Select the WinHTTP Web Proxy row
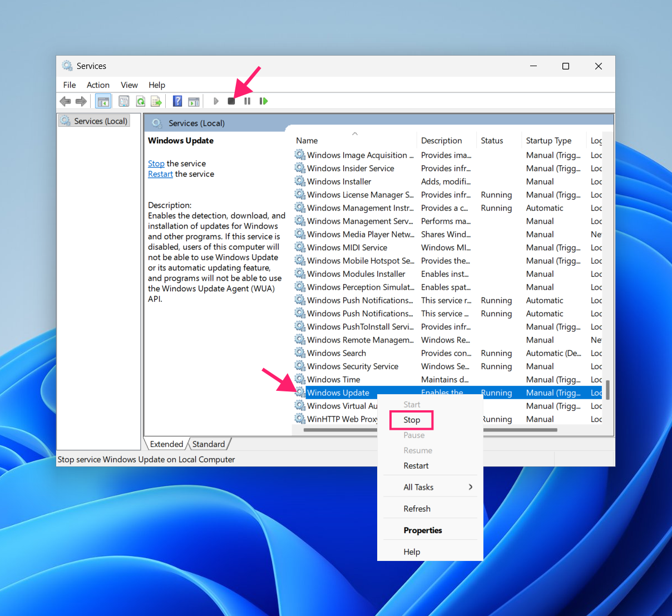 click(335, 419)
